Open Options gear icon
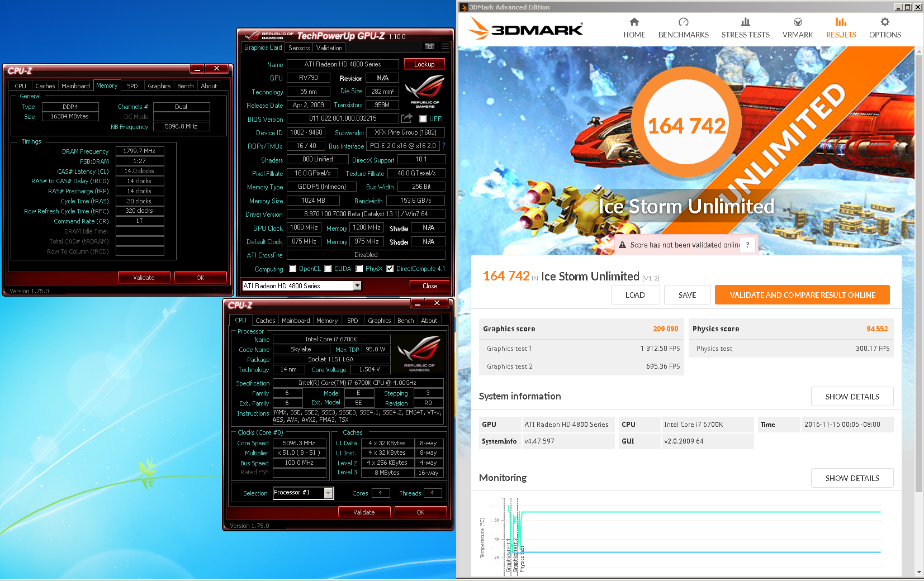The height and width of the screenshot is (581, 924). (x=884, y=22)
